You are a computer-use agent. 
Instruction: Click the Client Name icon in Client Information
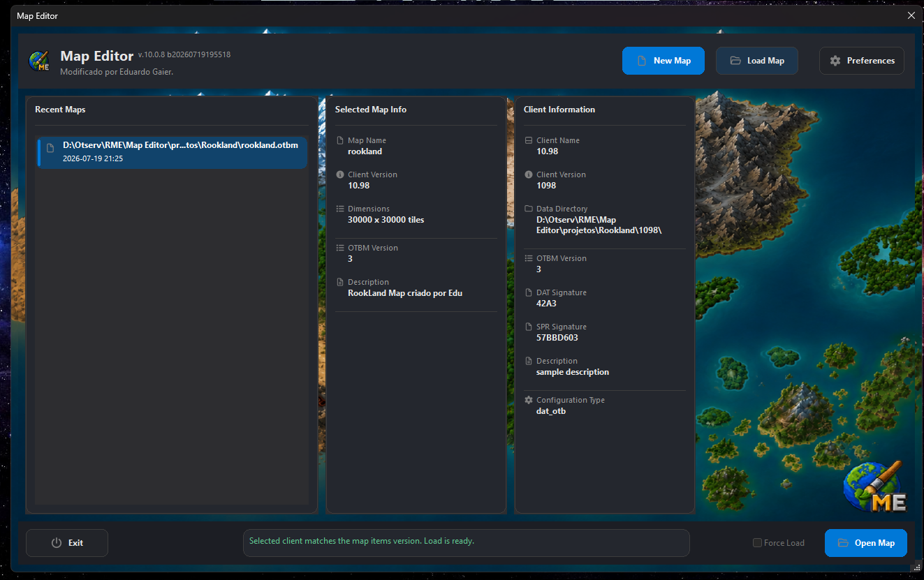(x=529, y=140)
